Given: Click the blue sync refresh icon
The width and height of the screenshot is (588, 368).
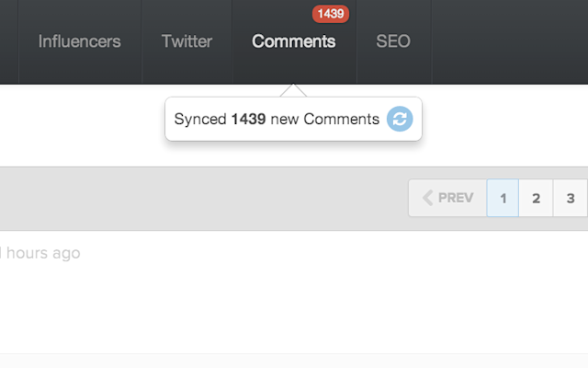Looking at the screenshot, I should pos(400,119).
